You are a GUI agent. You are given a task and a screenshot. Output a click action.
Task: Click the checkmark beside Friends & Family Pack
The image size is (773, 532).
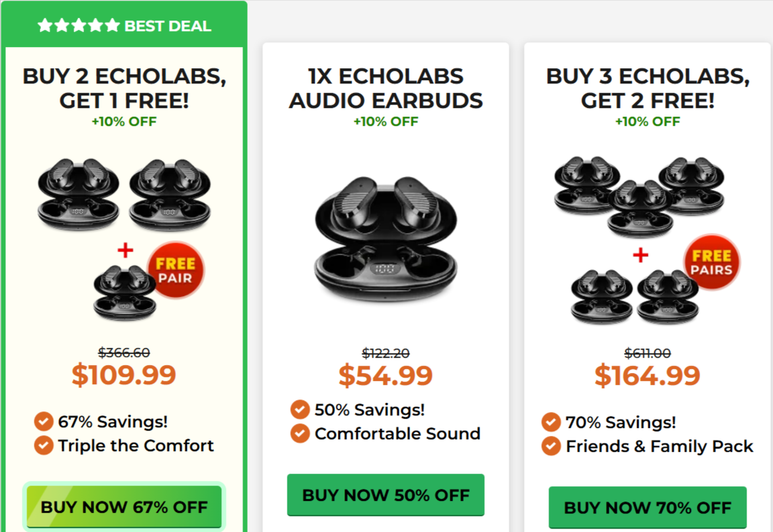550,447
